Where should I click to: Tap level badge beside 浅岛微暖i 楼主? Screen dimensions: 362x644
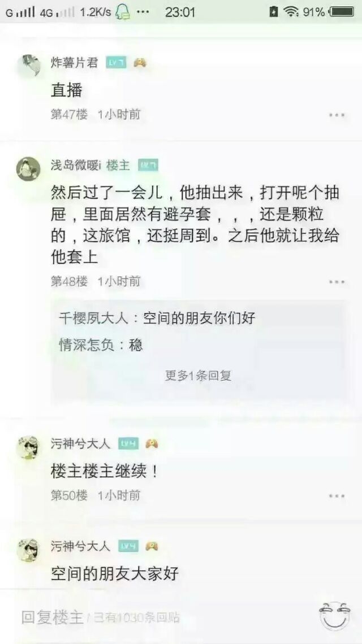[x=148, y=166]
